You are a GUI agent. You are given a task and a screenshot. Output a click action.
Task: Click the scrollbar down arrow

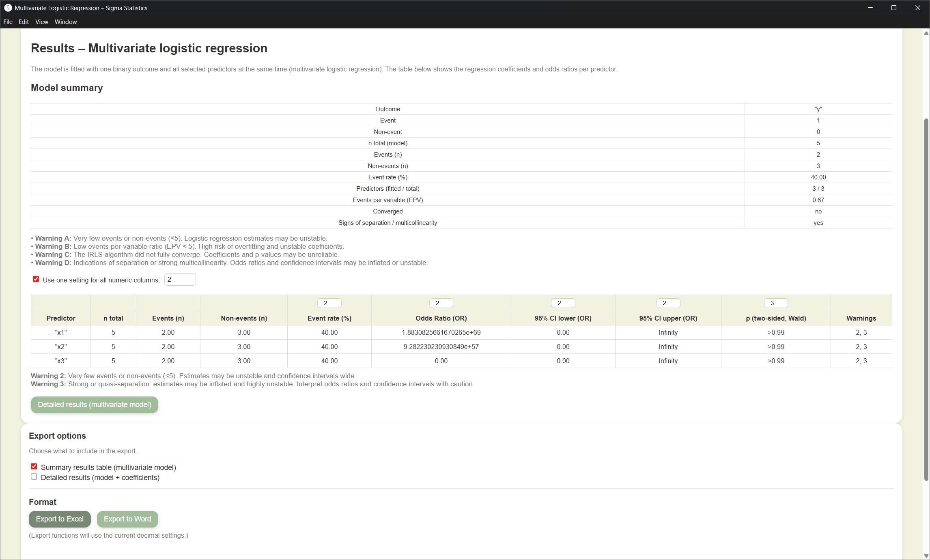(x=926, y=556)
